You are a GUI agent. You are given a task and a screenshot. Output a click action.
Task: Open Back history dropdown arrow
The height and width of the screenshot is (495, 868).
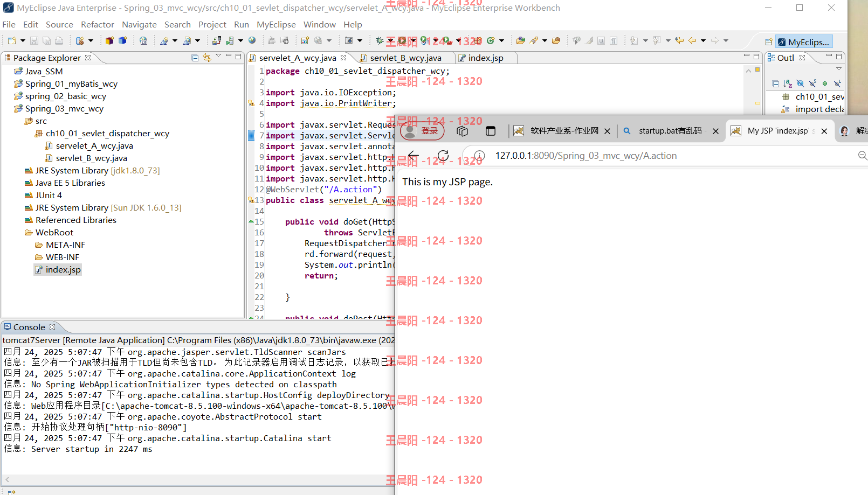(703, 40)
